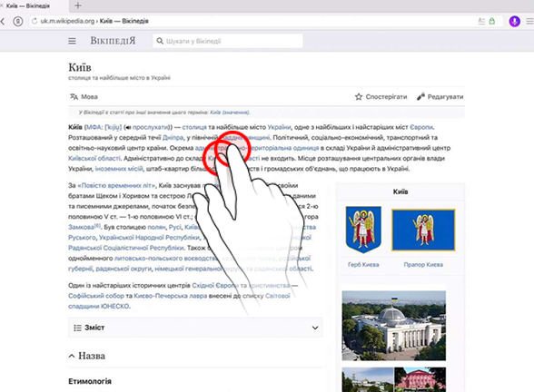Open the red university building photo
Image resolution: width=534 pixels, height=392 pixels.
[420, 379]
